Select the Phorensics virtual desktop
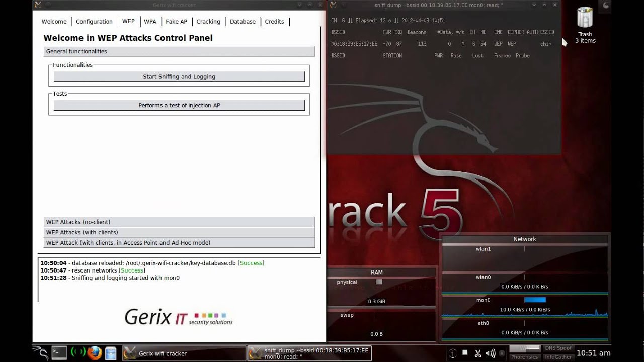The image size is (644, 362). [x=525, y=357]
